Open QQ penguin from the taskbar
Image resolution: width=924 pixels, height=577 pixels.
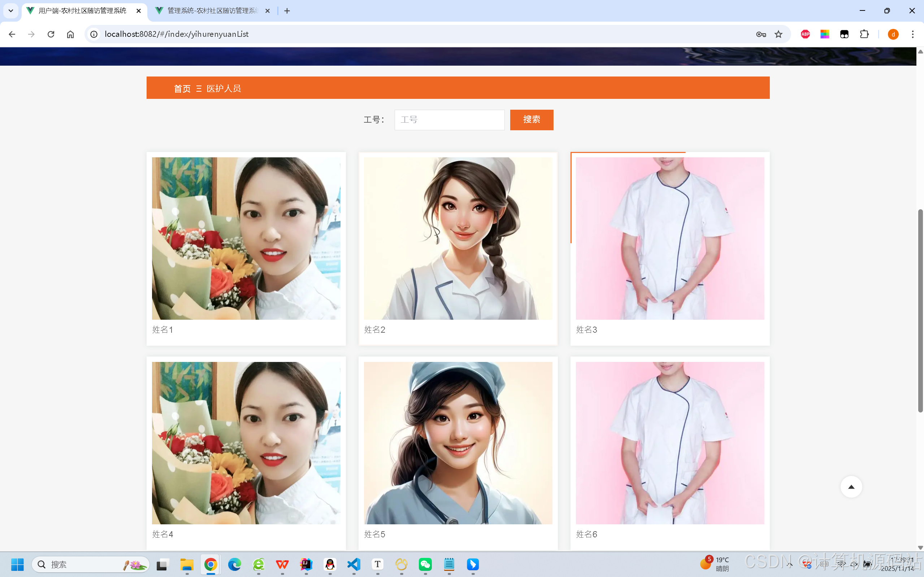point(330,564)
